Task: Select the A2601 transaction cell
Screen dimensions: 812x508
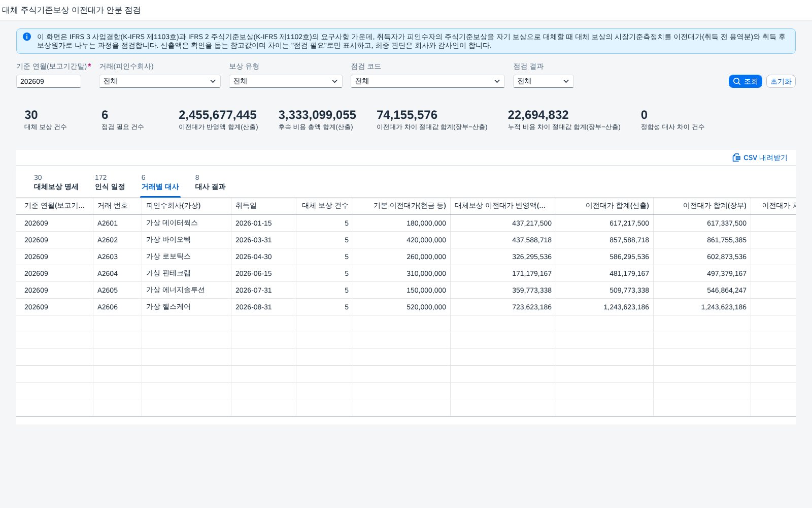Action: [117, 223]
